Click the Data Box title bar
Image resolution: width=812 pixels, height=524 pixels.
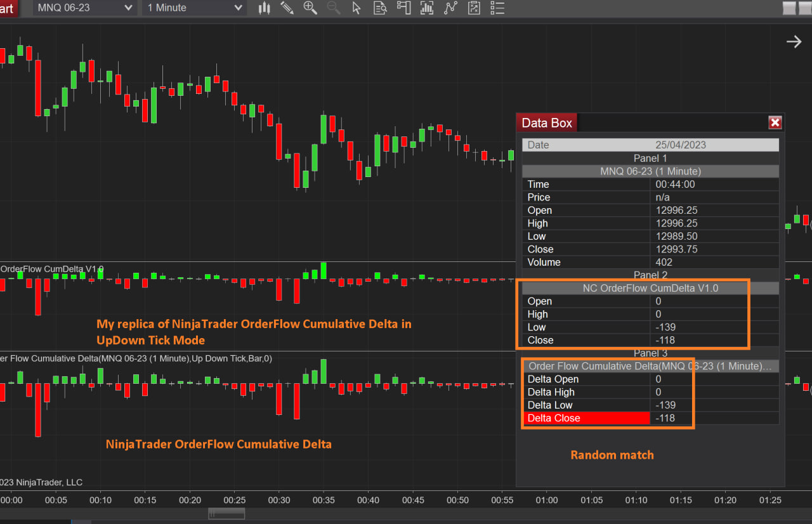546,122
